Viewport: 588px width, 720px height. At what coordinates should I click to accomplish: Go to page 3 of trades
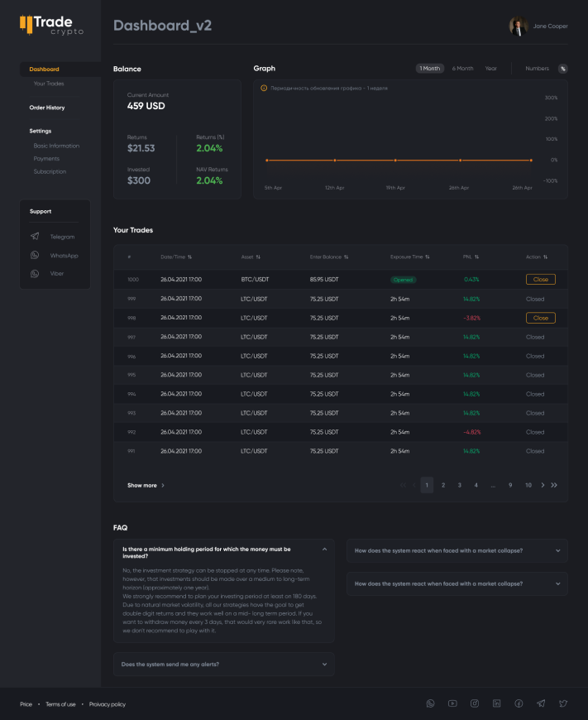(460, 485)
